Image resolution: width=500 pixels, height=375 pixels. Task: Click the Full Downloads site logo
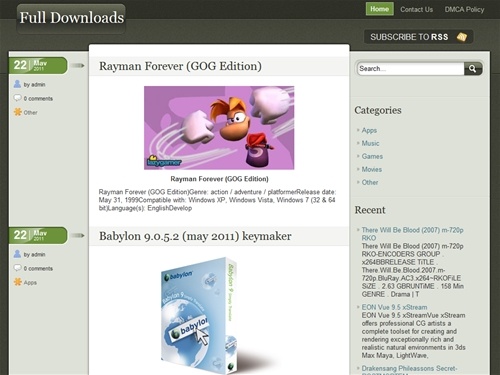[x=71, y=18]
